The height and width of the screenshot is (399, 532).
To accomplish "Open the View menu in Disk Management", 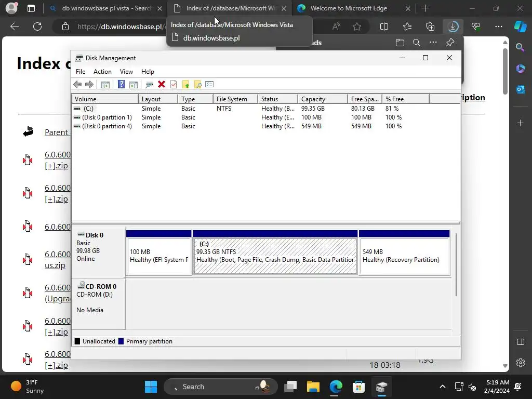I will [126, 72].
